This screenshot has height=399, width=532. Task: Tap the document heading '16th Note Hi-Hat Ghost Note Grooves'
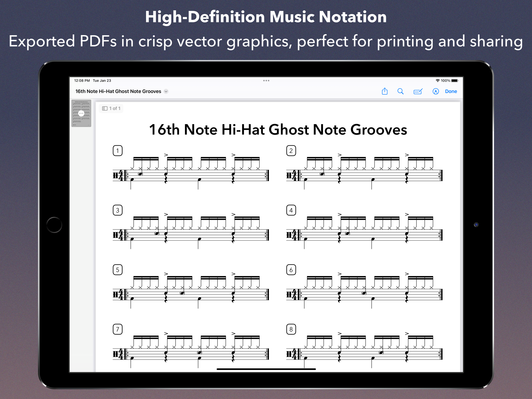[x=278, y=130]
